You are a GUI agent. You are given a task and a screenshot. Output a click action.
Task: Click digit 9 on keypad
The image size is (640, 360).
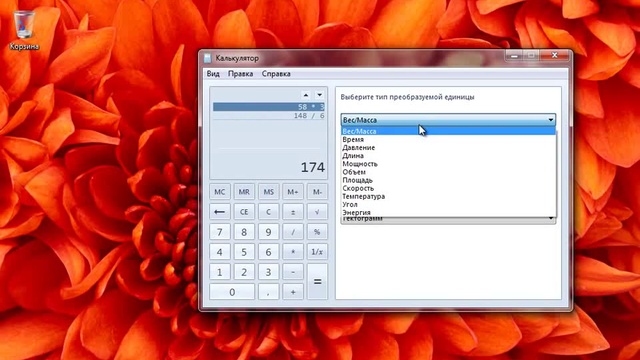269,232
